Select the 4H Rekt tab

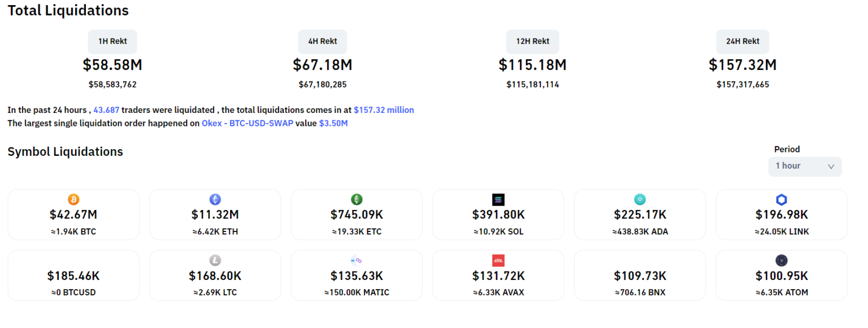coord(323,41)
